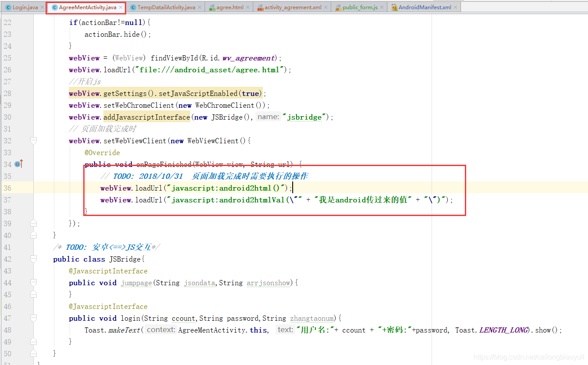Close the agree.html tab
The width and height of the screenshot is (588, 365).
tap(248, 7)
